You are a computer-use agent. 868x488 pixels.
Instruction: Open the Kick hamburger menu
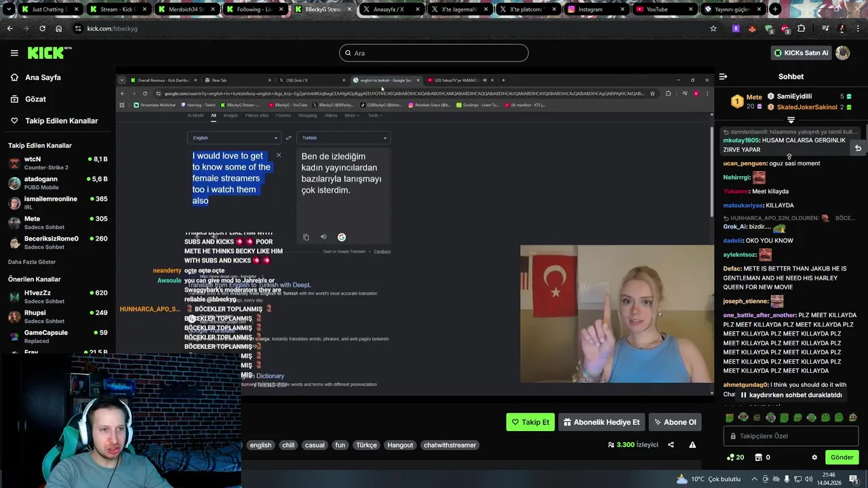14,53
